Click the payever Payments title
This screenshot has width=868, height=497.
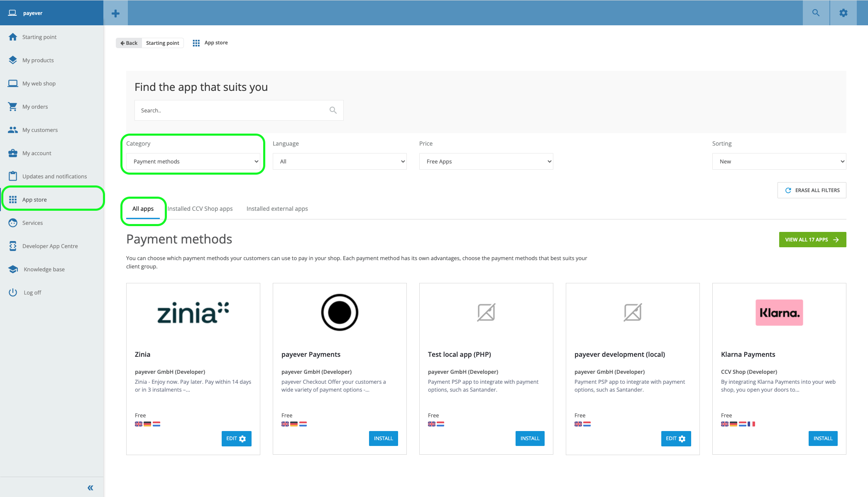(311, 354)
